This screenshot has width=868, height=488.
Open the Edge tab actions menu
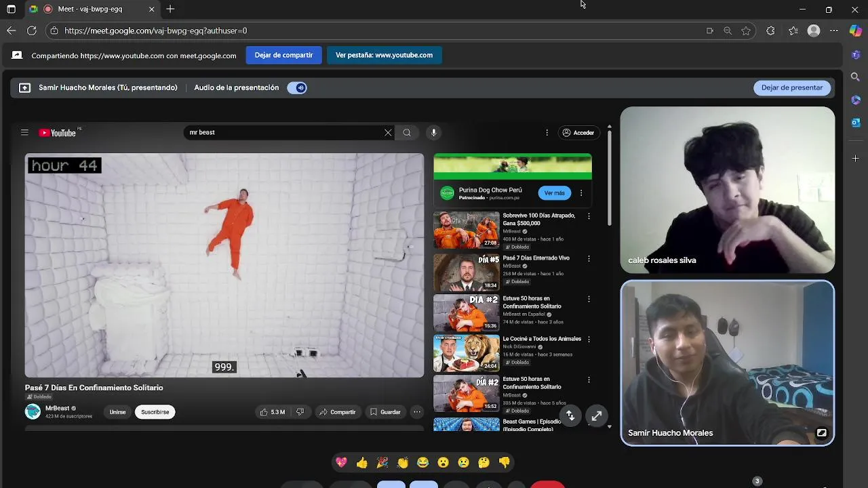point(11,9)
